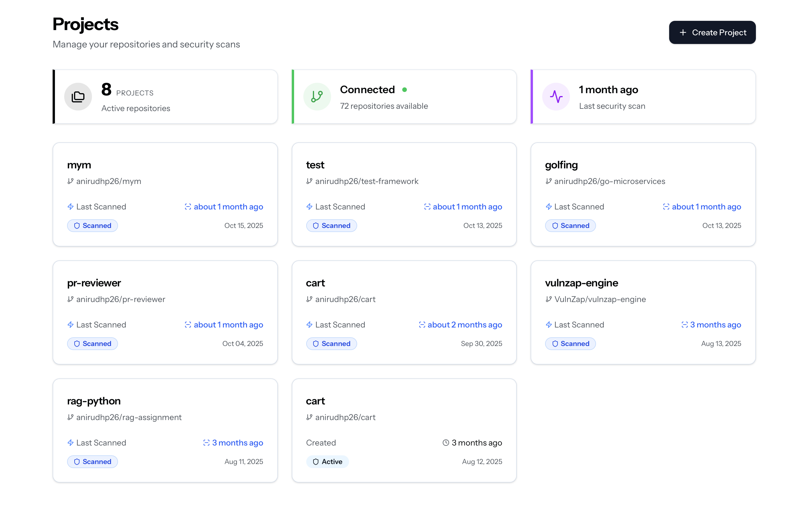This screenshot has height=508, width=812.
Task: Click the Scanned badge on vulnzap-engine
Action: [x=570, y=343]
